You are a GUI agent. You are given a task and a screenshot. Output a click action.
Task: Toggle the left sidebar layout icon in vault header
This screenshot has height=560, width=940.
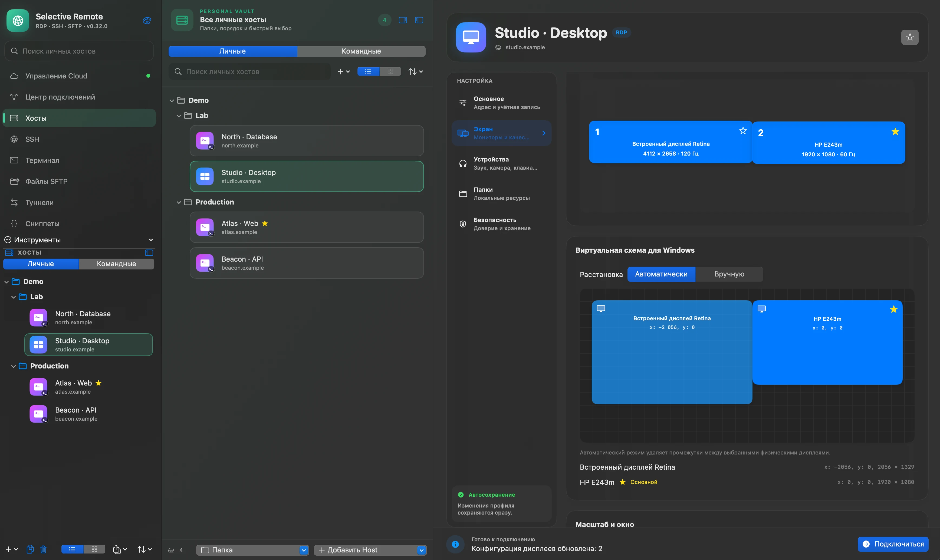click(419, 20)
